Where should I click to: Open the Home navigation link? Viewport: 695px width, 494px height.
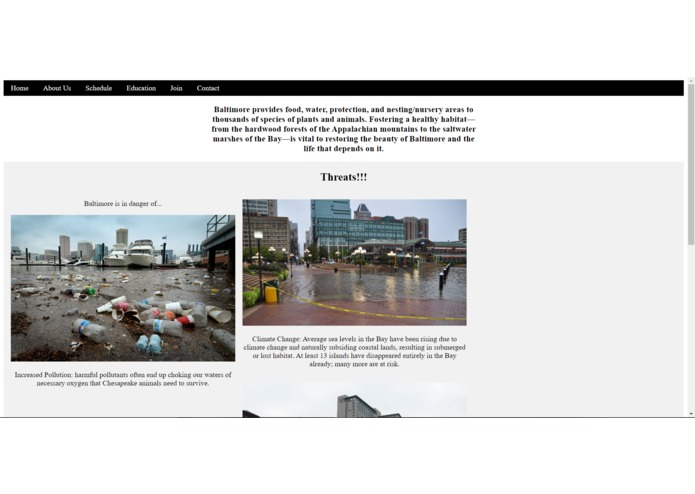tap(20, 88)
